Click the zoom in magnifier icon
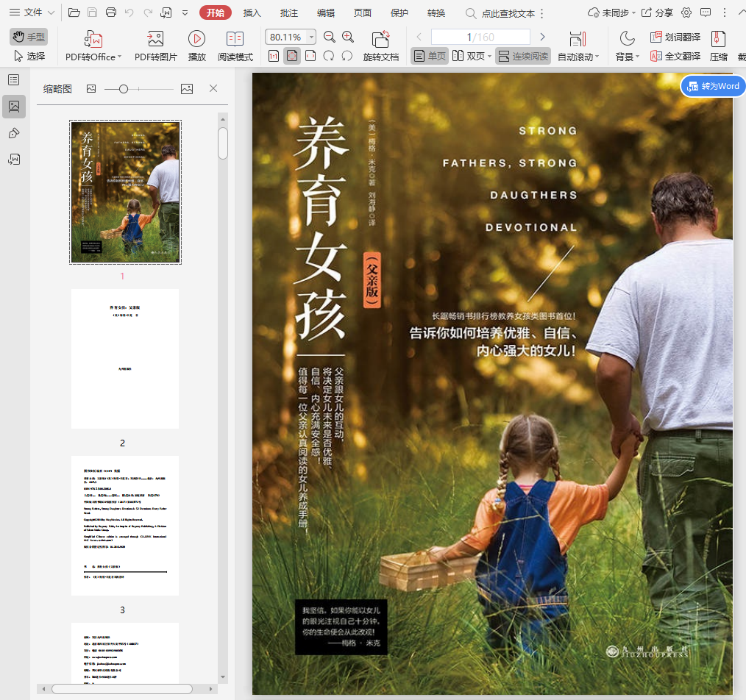The height and width of the screenshot is (700, 746). click(x=348, y=37)
